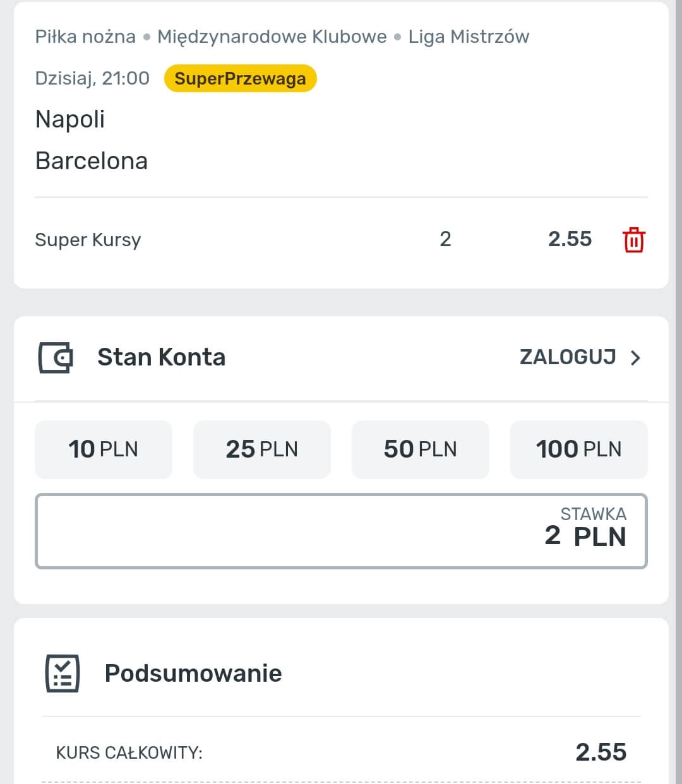
Task: Delete the Napoli Barcelona bet with trash icon
Action: 633,240
